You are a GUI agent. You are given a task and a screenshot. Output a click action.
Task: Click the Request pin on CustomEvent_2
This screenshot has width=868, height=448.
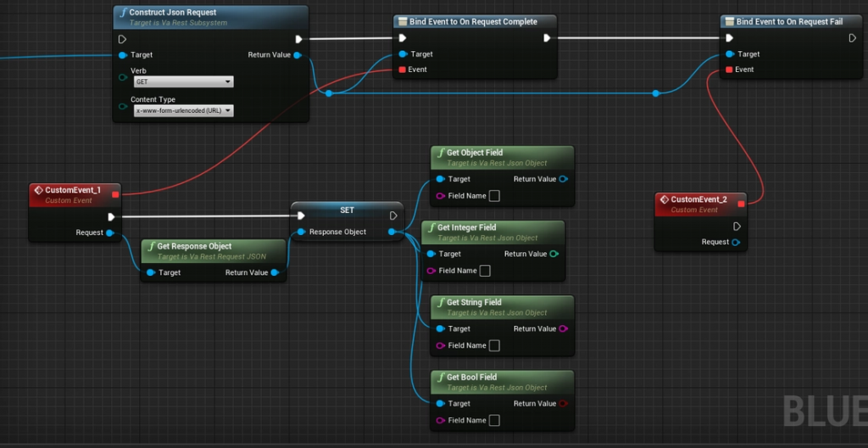(x=736, y=243)
